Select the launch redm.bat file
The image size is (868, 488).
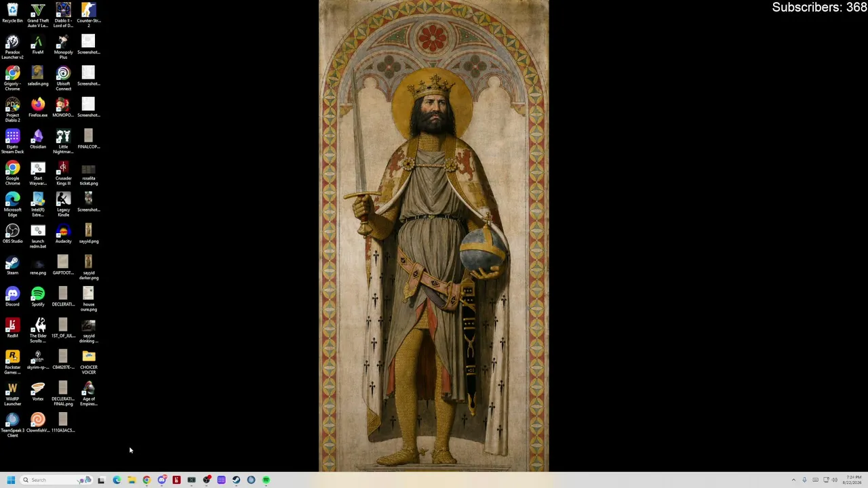(x=38, y=236)
